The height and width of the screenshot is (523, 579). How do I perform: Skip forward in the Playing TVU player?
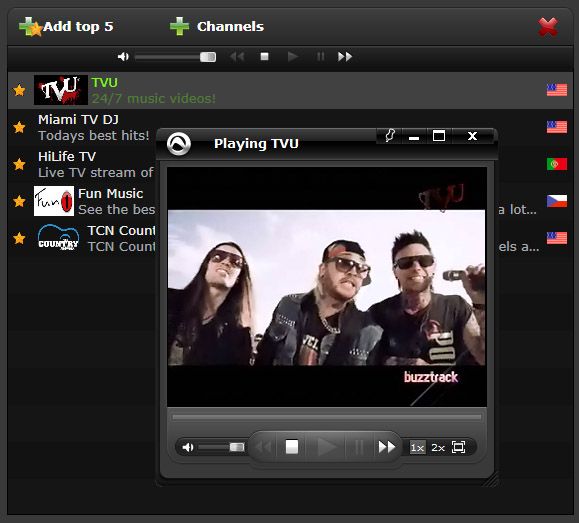coord(387,447)
